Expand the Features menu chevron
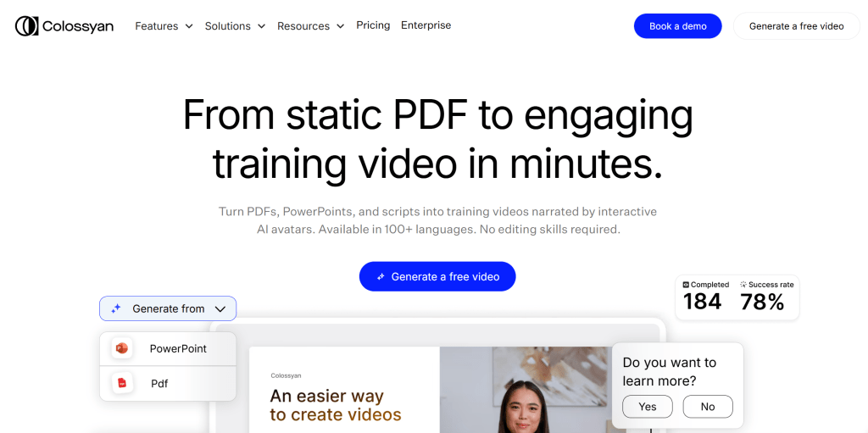This screenshot has width=868, height=433. pyautogui.click(x=188, y=26)
